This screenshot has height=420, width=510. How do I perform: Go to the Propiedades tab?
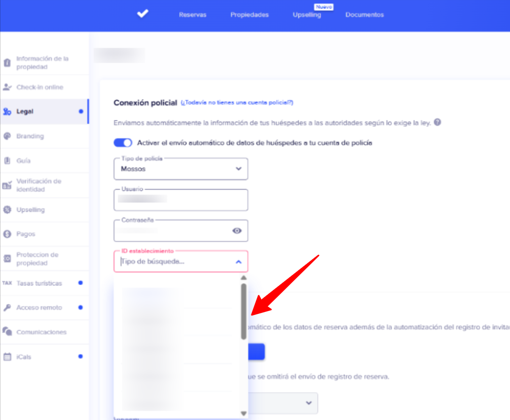pos(249,15)
